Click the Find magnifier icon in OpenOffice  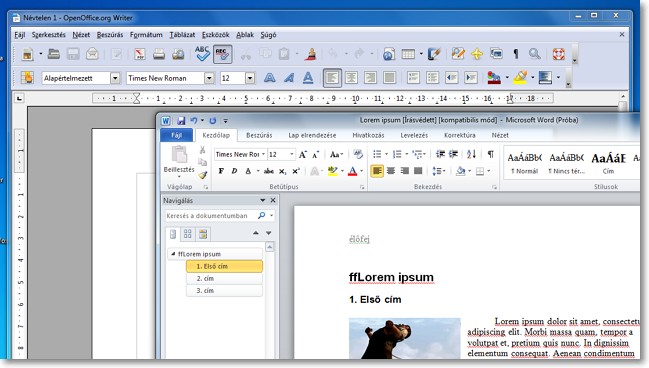tap(535, 54)
